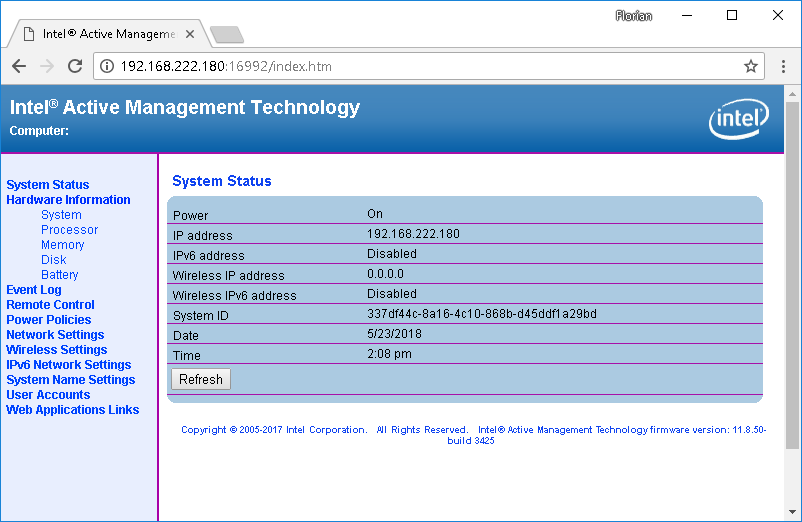Click the copyright firmware version text

(473, 435)
